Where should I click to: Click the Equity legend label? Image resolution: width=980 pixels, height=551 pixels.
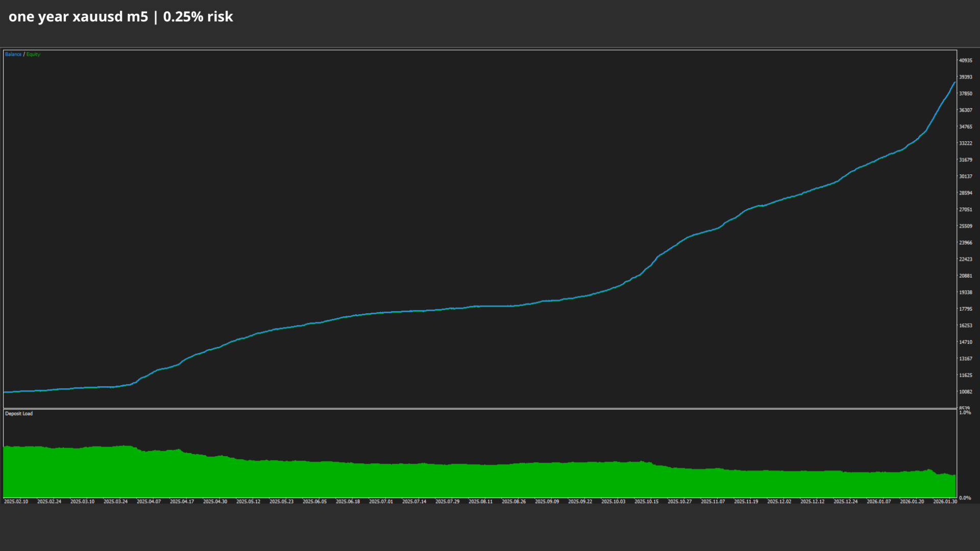click(33, 54)
